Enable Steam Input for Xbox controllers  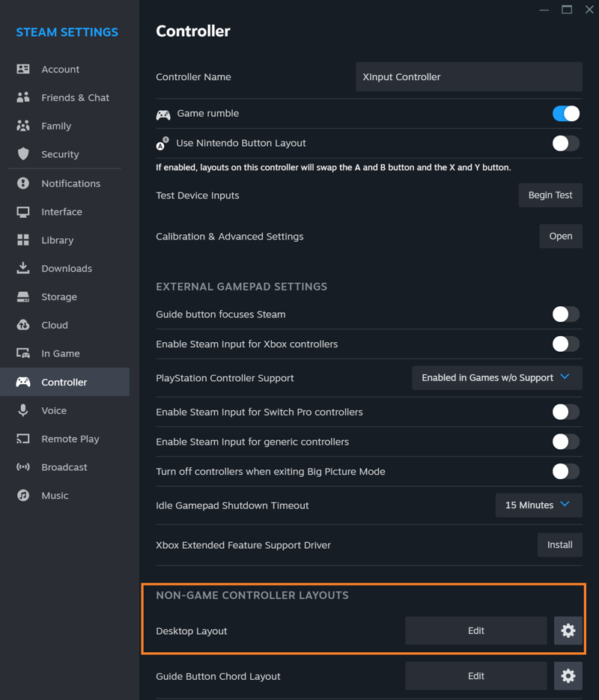click(x=566, y=344)
